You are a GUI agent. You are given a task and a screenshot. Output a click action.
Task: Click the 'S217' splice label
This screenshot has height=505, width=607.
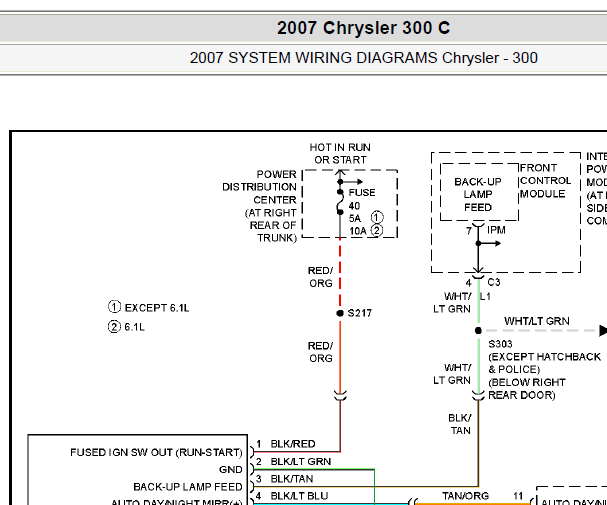(360, 313)
